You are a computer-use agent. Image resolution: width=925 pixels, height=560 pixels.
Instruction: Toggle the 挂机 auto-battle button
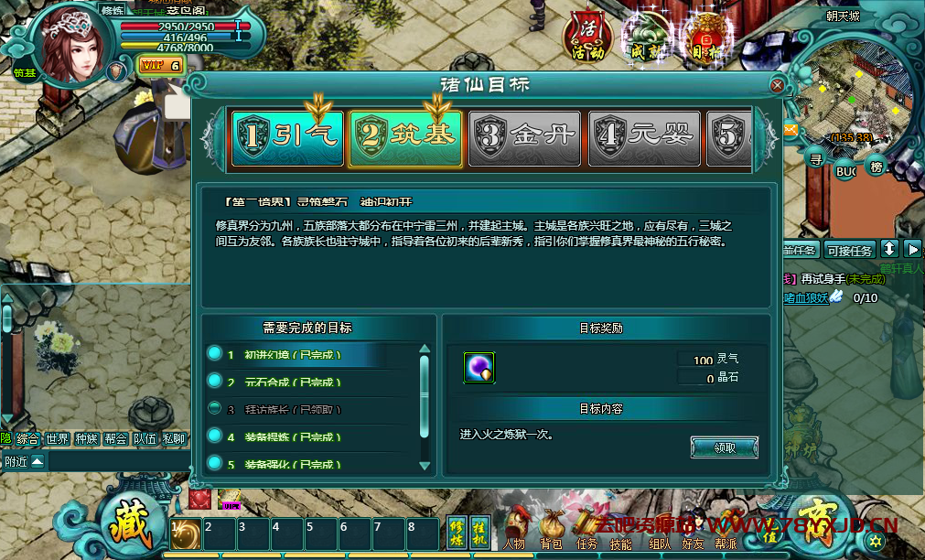[479, 533]
